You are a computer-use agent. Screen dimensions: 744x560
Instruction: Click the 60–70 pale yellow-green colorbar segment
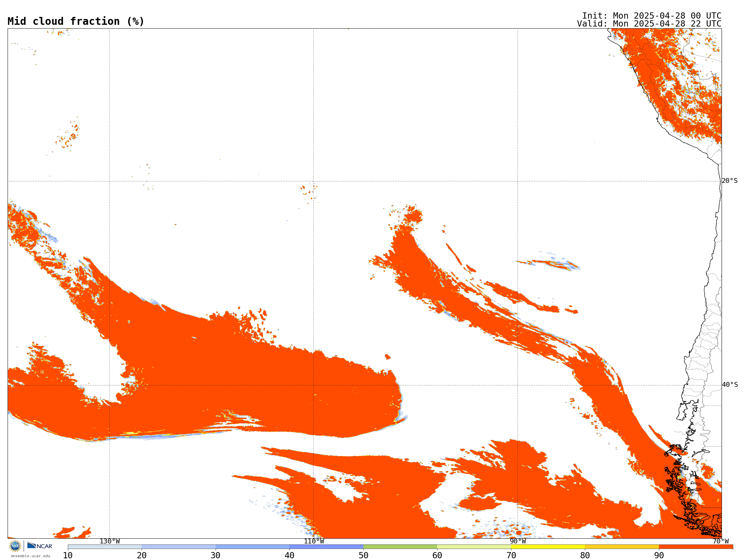click(x=474, y=547)
